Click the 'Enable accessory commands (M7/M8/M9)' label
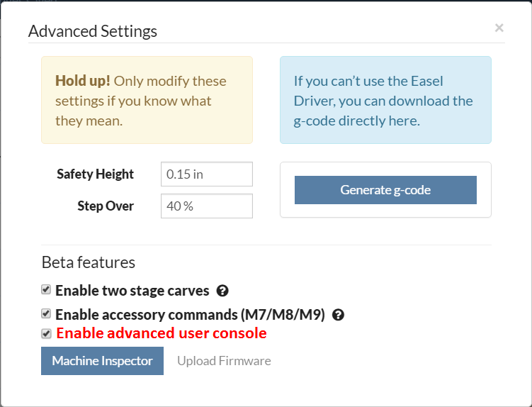Viewport: 532px width, 407px height. 190,315
